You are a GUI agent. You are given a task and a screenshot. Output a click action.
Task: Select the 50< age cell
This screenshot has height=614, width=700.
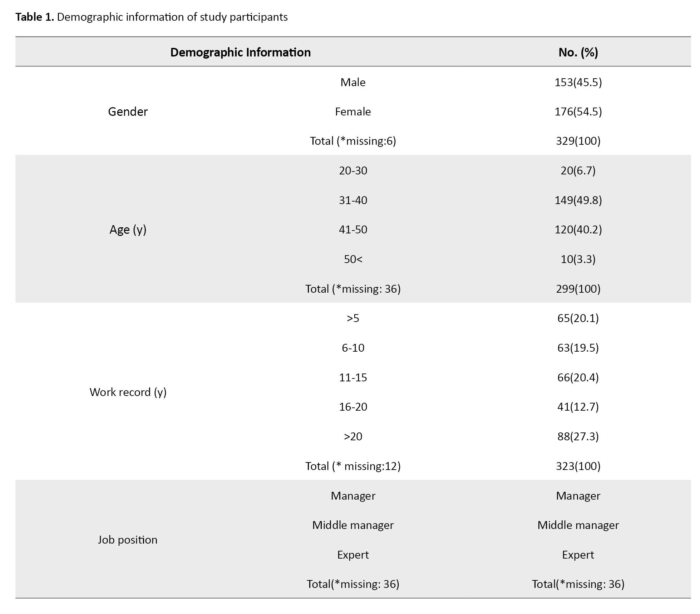pos(353,259)
